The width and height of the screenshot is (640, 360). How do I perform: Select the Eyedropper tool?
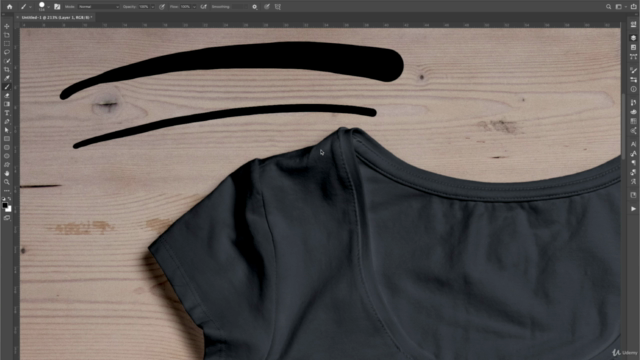point(7,78)
